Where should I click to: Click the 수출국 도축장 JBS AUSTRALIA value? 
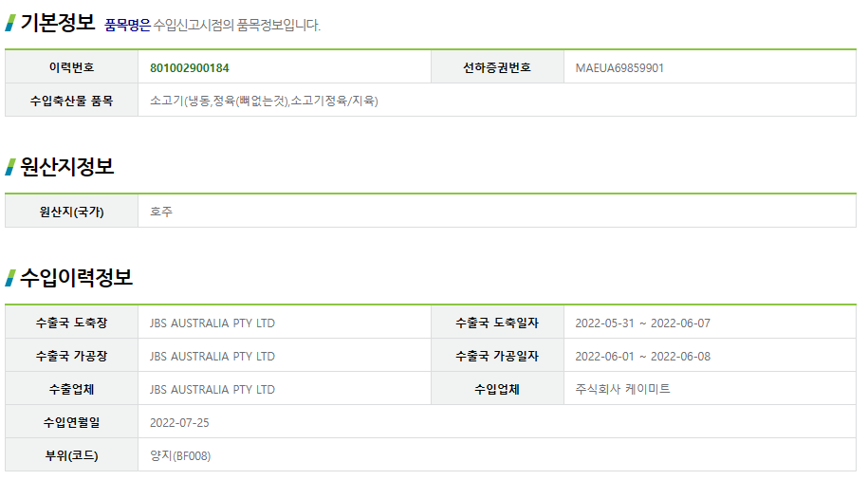pyautogui.click(x=212, y=323)
